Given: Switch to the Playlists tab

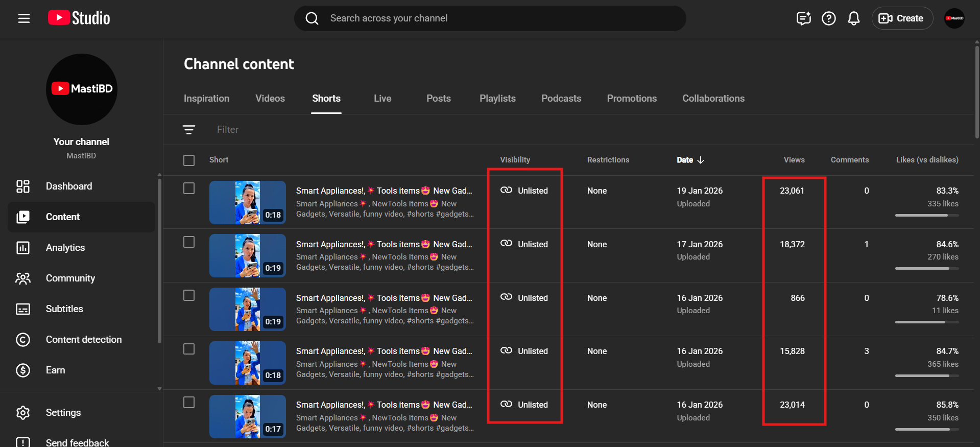Looking at the screenshot, I should coord(497,99).
